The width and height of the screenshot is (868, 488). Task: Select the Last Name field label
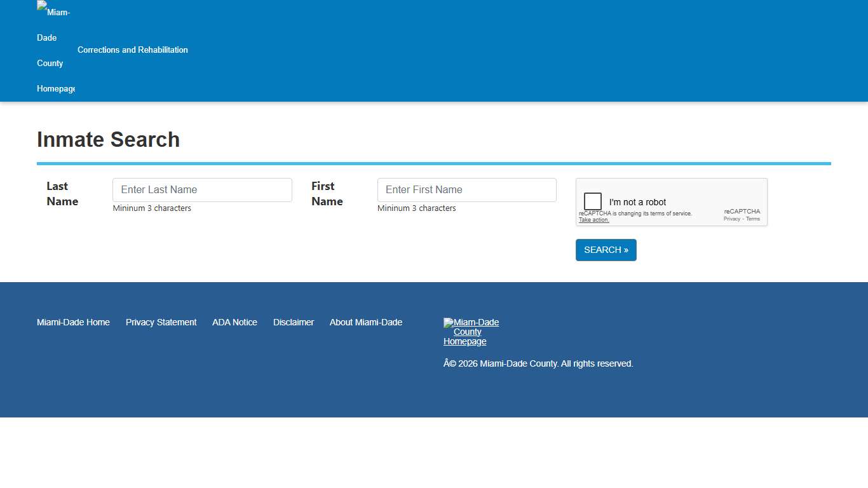click(x=62, y=193)
